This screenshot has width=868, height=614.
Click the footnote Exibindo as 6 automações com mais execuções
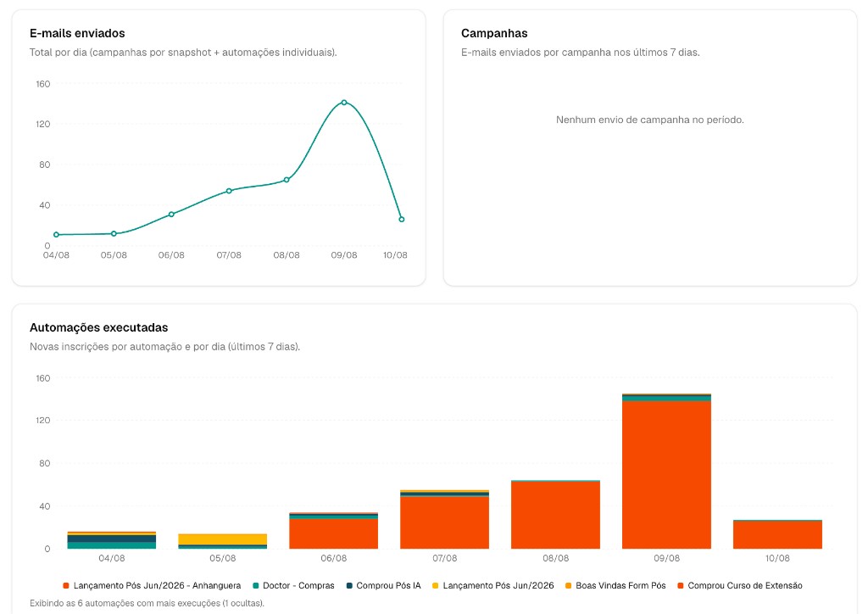click(x=147, y=603)
